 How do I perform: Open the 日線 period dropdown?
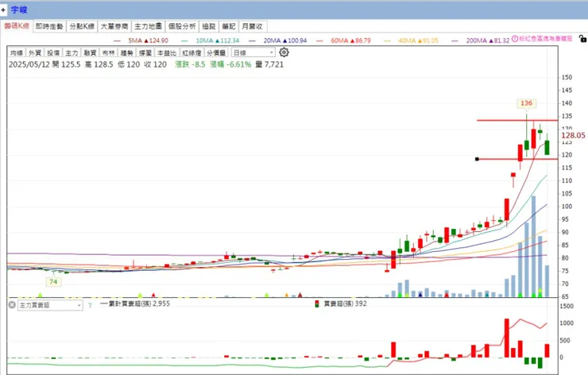tap(253, 52)
